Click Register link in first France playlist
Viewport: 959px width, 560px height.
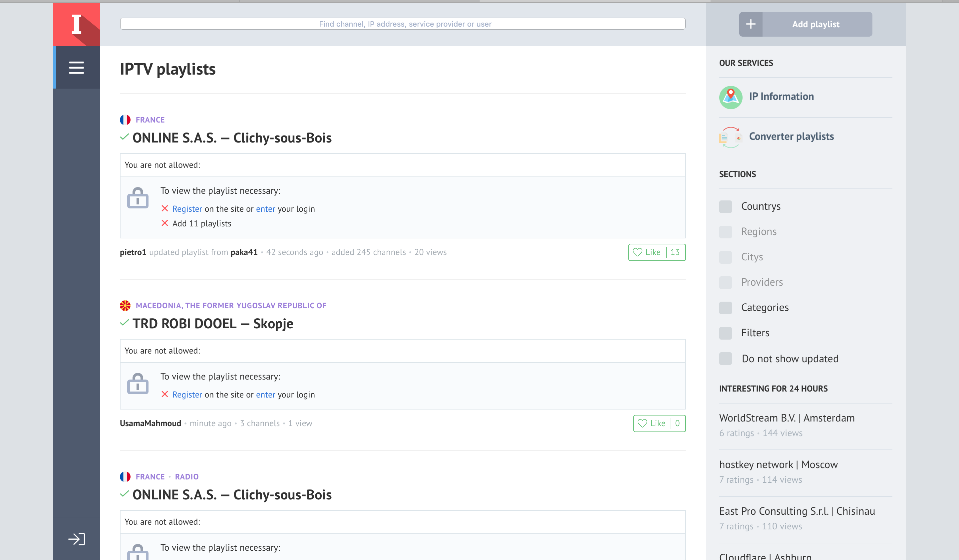[187, 209]
